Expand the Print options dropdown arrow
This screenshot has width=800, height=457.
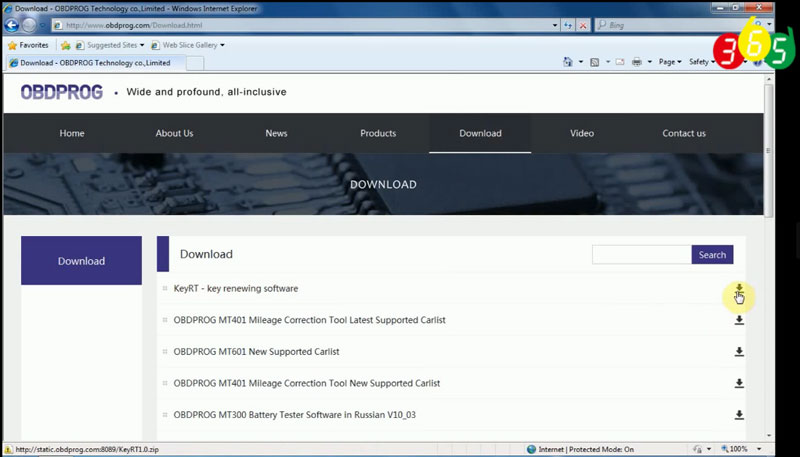[x=649, y=62]
